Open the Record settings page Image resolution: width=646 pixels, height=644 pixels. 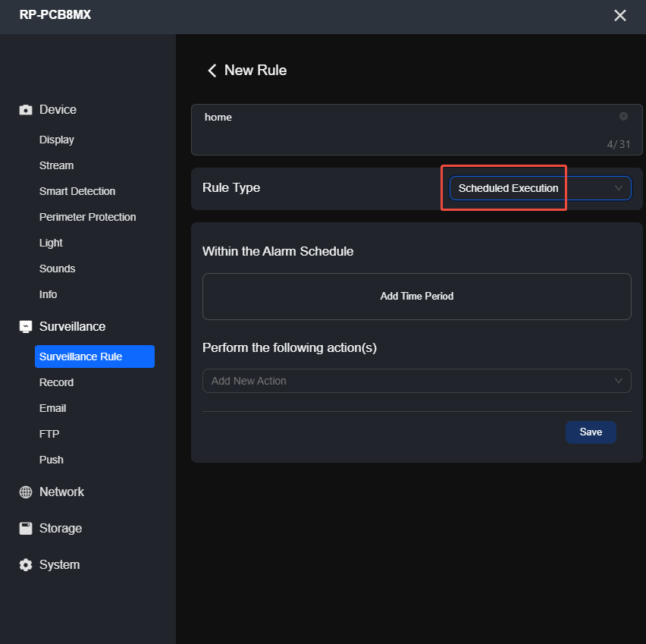pos(56,382)
